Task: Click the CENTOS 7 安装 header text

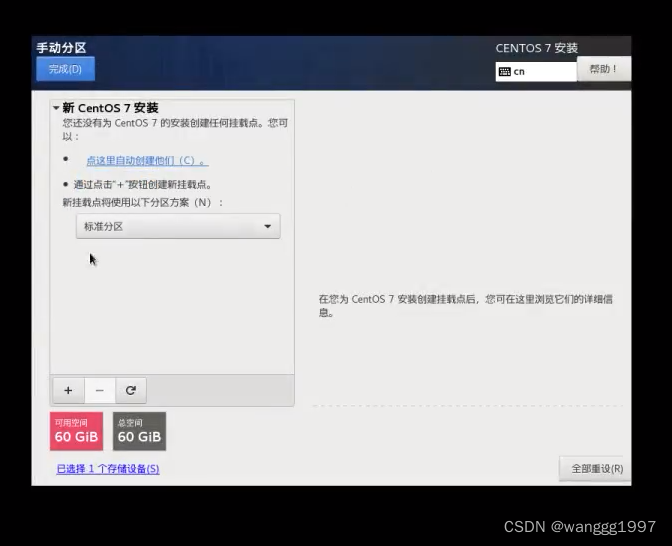Action: pyautogui.click(x=537, y=48)
